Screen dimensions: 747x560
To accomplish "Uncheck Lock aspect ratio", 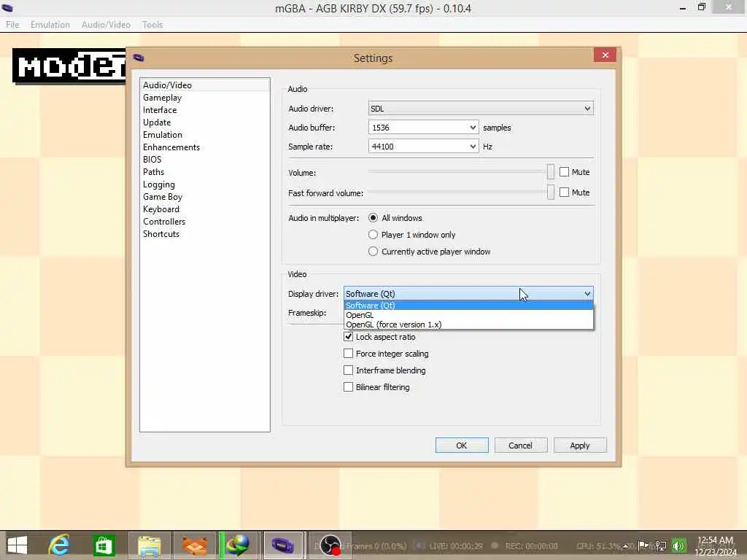I will (x=348, y=337).
